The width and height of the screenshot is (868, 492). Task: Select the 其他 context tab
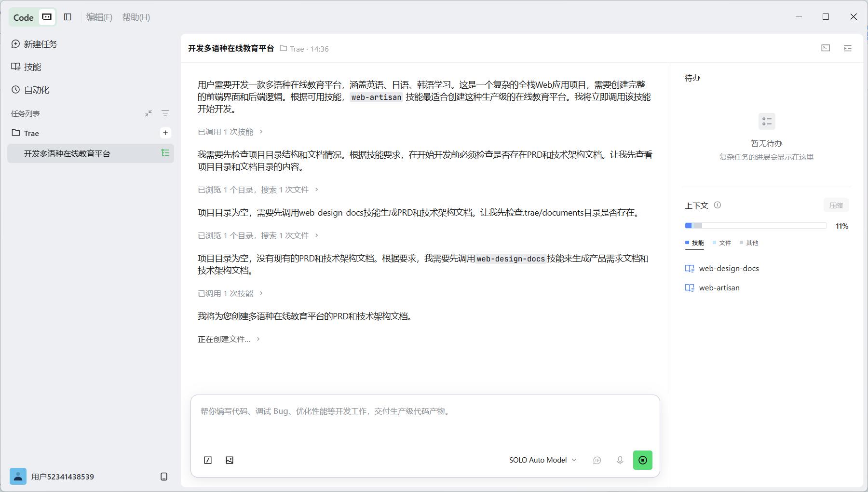tap(749, 243)
